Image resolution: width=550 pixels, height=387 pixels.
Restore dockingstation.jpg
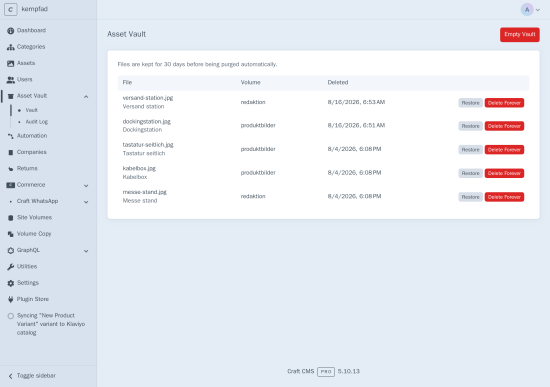click(x=470, y=126)
